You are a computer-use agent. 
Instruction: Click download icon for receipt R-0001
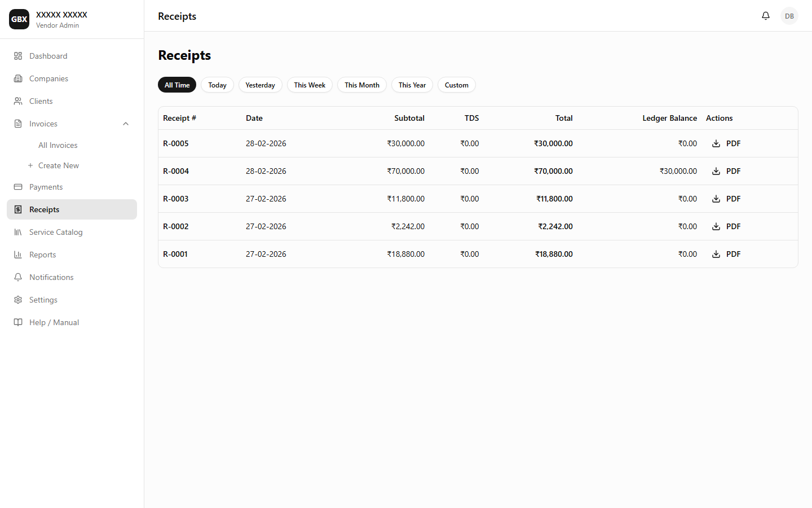click(716, 254)
